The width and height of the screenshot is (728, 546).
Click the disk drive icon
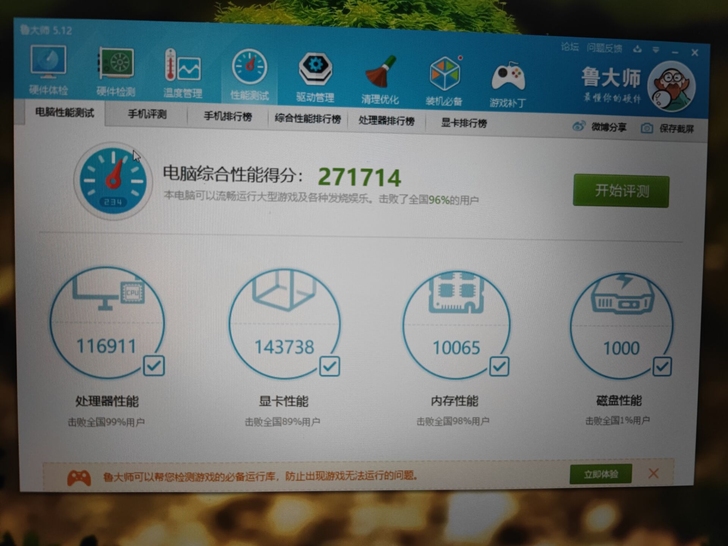click(x=622, y=293)
